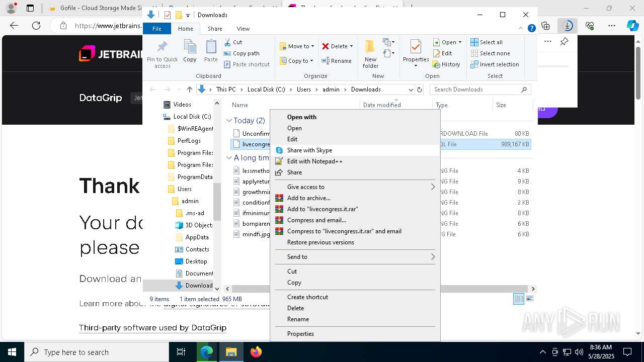Open the Properties ribbon icon
The height and width of the screenshot is (362, 644).
(416, 52)
